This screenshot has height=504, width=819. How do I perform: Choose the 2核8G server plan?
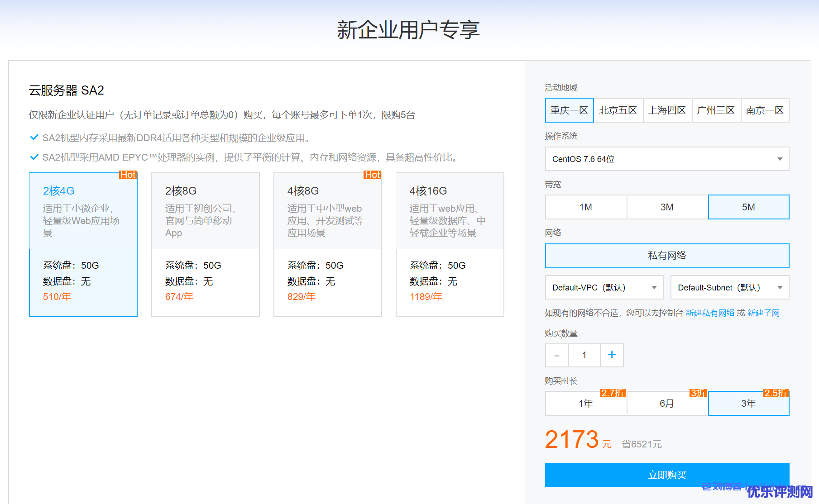(205, 244)
